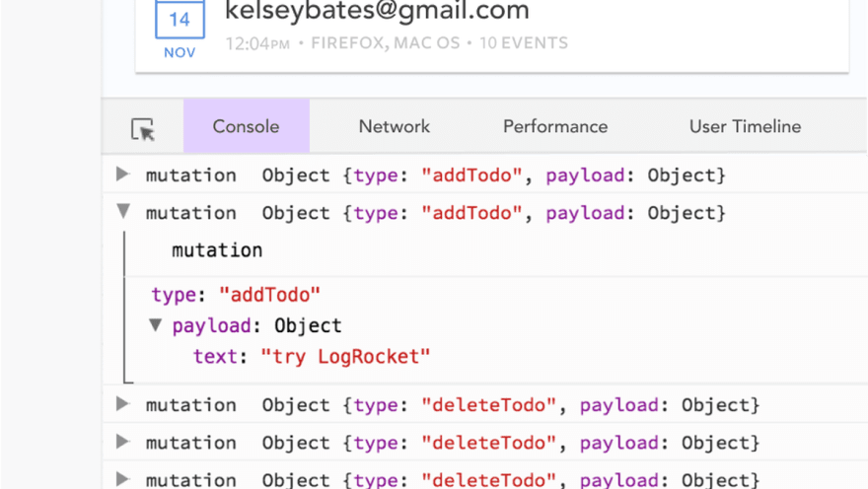The height and width of the screenshot is (489, 868).
Task: Click the type "addTodo" property line
Action: pos(236,295)
